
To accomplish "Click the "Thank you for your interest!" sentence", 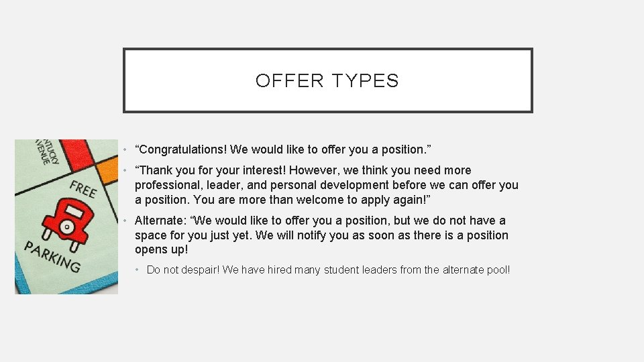I will click(210, 170).
